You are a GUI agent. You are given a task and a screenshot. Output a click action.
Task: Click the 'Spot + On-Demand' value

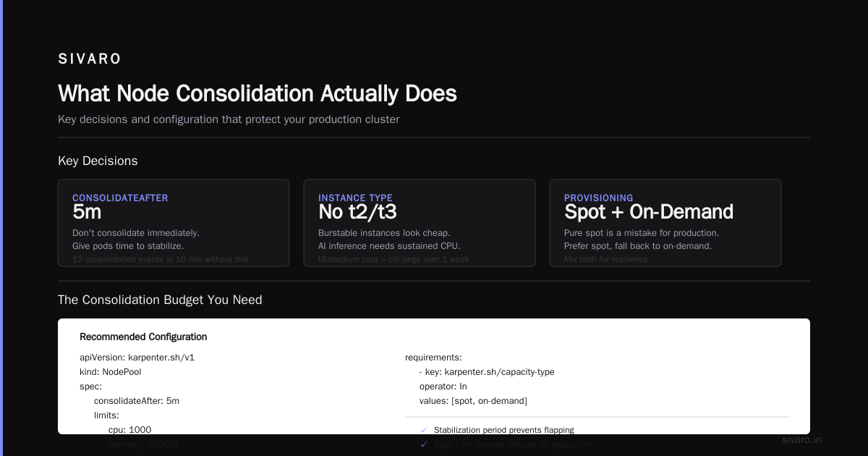(649, 212)
